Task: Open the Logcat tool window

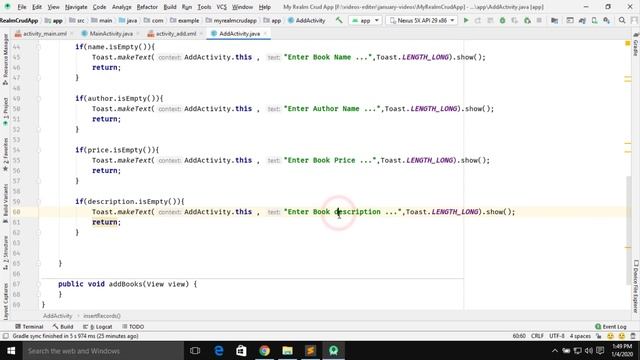Action: 98,327
